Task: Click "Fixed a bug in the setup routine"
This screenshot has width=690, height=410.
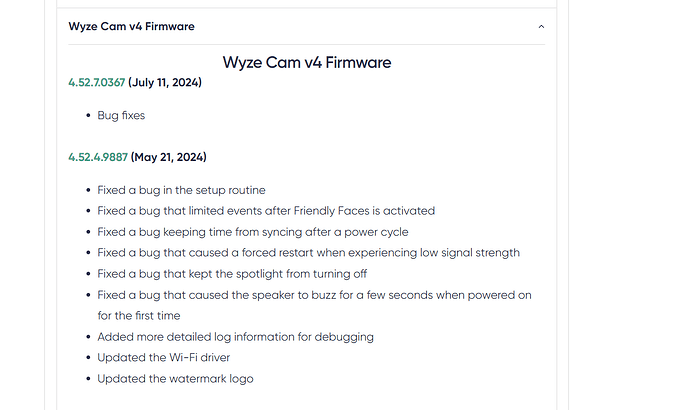Action: [181, 190]
